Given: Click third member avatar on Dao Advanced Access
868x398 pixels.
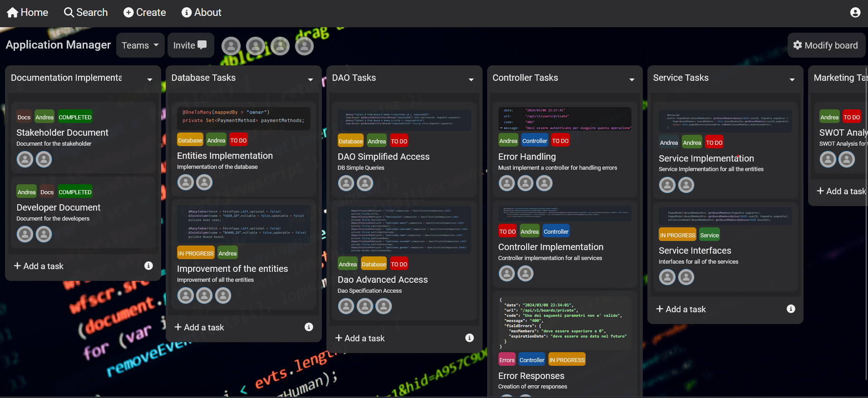Looking at the screenshot, I should click(x=384, y=306).
